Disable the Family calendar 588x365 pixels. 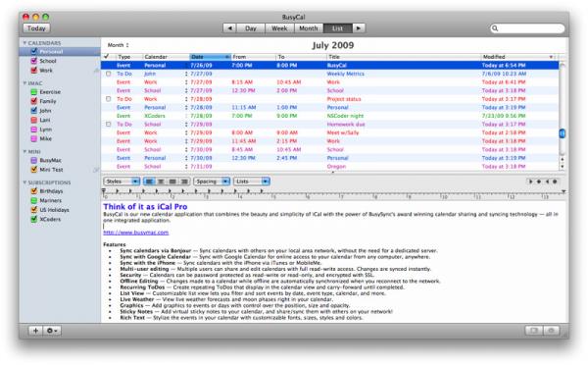33,101
